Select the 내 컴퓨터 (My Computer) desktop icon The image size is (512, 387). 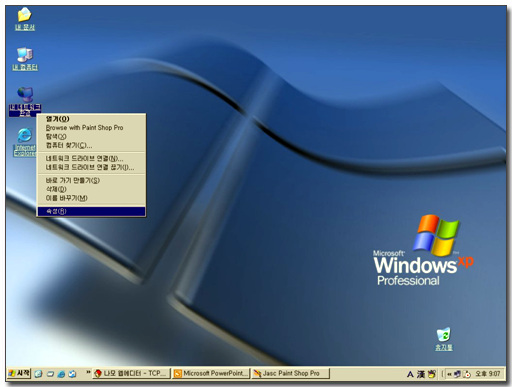point(25,59)
